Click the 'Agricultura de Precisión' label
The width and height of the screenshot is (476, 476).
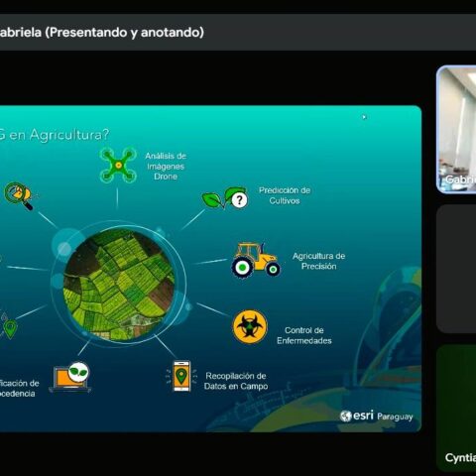tap(318, 261)
